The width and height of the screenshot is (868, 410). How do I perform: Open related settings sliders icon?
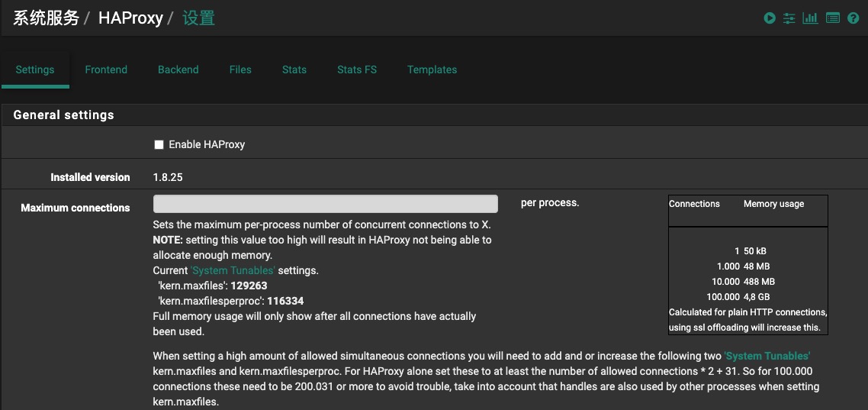tap(789, 18)
